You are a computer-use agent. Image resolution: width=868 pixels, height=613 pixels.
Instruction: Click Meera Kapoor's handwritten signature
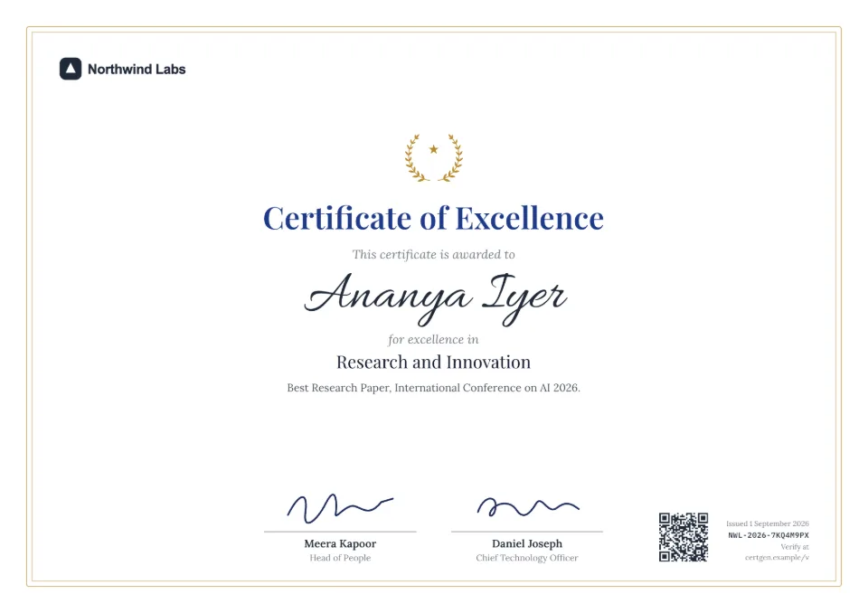(340, 508)
